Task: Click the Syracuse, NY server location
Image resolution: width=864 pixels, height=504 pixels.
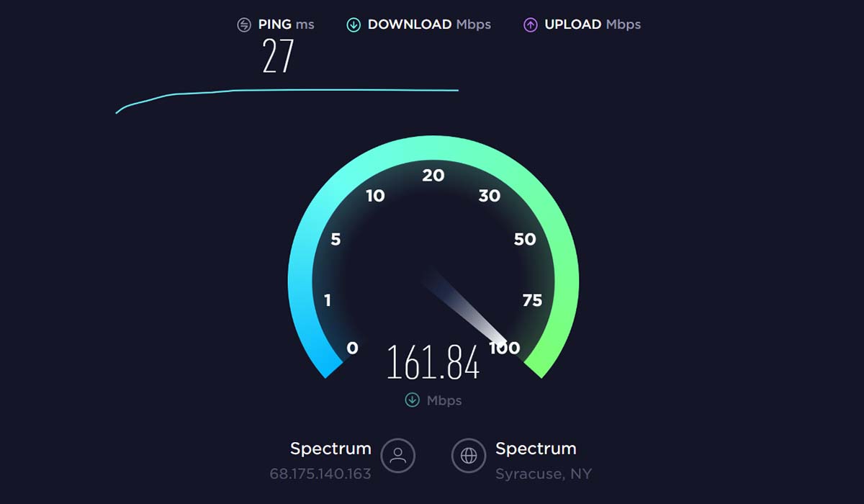Action: 544,474
